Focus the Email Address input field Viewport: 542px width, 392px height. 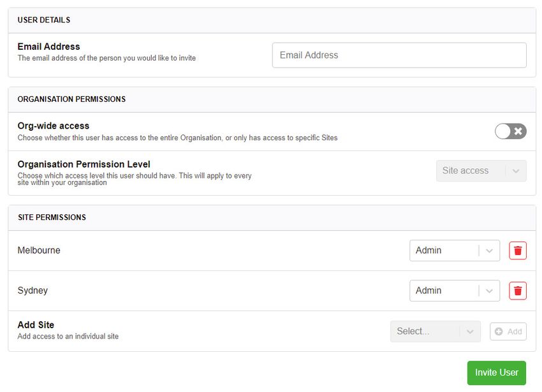399,55
